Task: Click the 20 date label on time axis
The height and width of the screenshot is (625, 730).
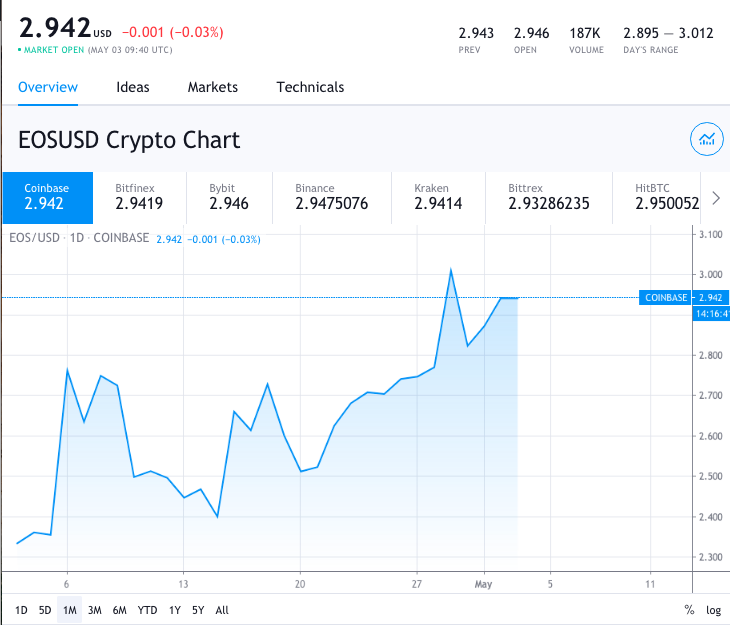Action: click(x=300, y=584)
